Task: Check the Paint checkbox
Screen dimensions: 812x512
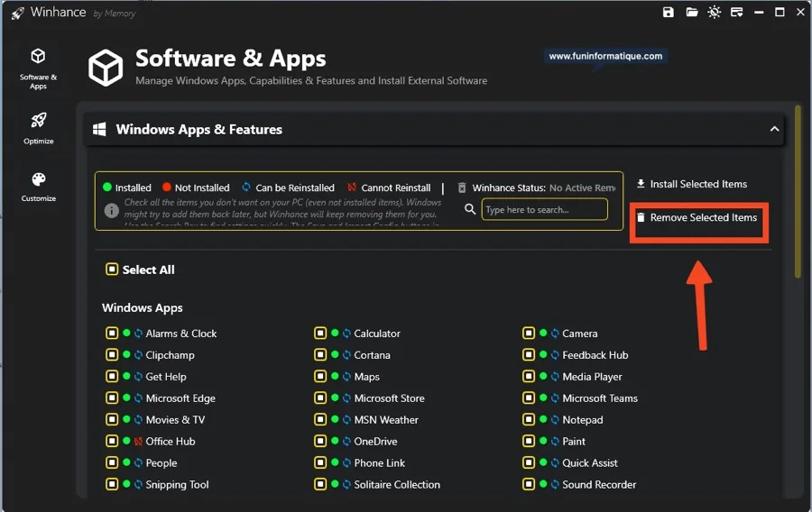Action: coord(528,441)
